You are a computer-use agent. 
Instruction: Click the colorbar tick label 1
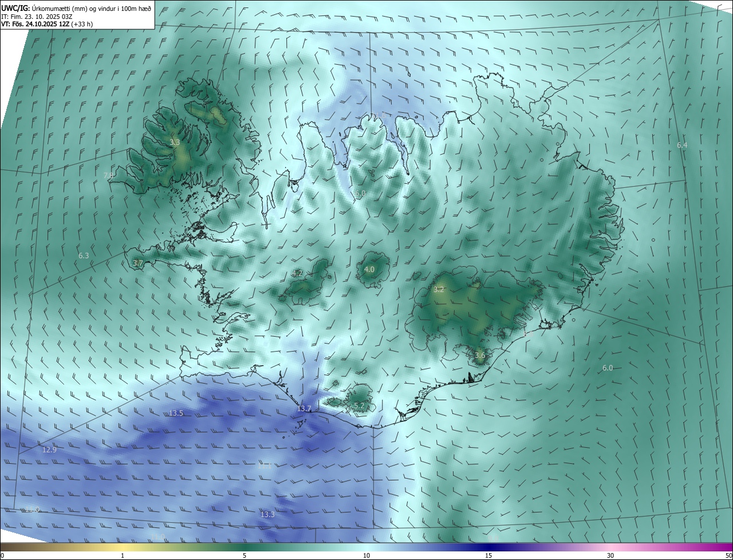click(x=123, y=555)
